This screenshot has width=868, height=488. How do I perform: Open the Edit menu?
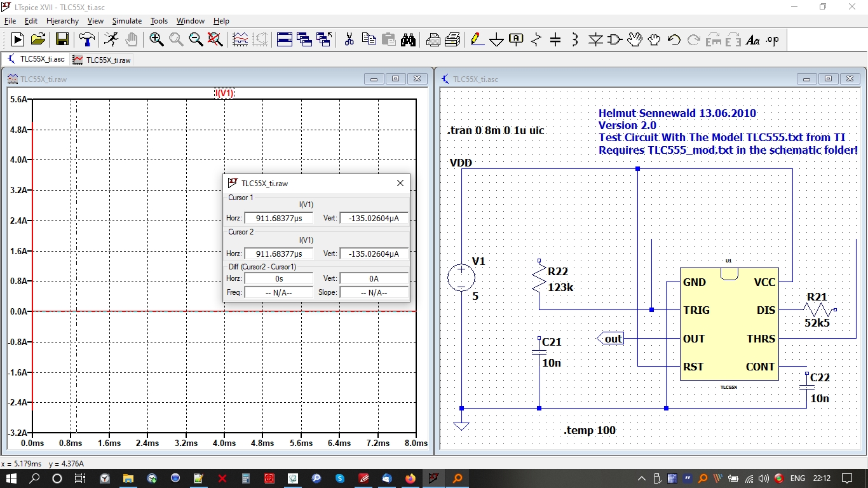tap(31, 21)
